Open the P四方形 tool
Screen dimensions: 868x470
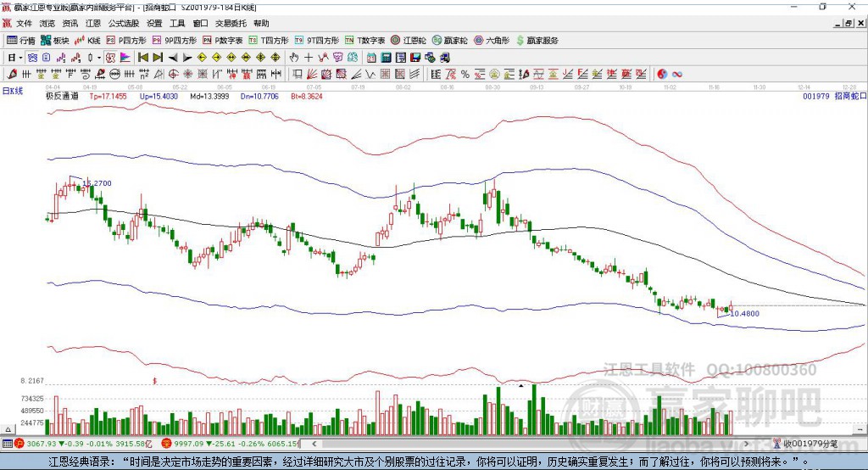(126, 41)
